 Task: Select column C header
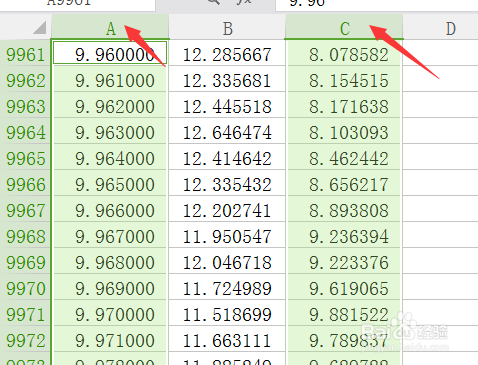tap(344, 27)
